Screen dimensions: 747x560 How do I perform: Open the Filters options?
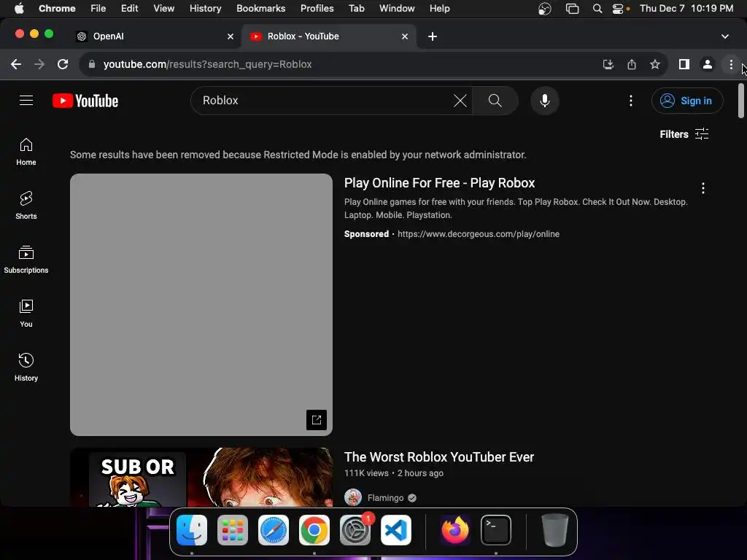tap(684, 134)
